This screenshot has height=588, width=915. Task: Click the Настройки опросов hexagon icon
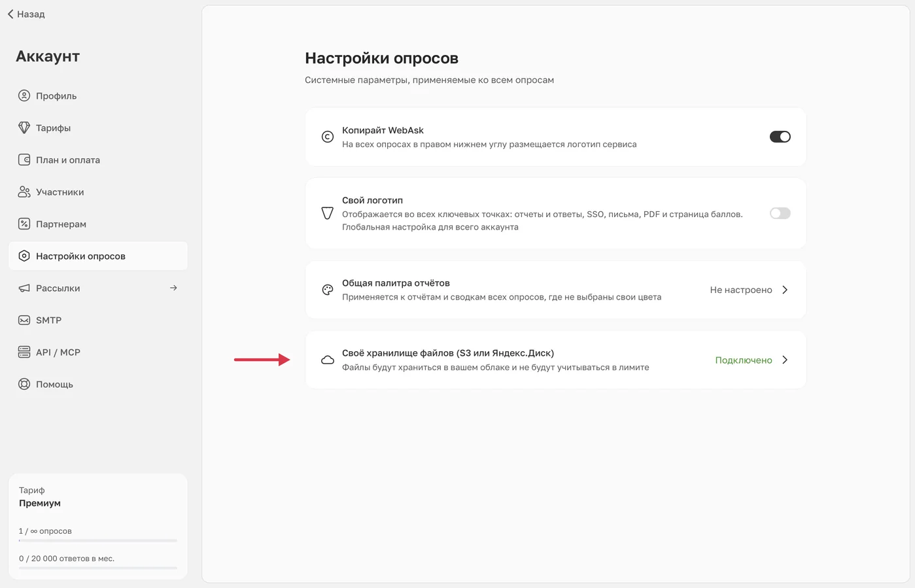point(24,256)
